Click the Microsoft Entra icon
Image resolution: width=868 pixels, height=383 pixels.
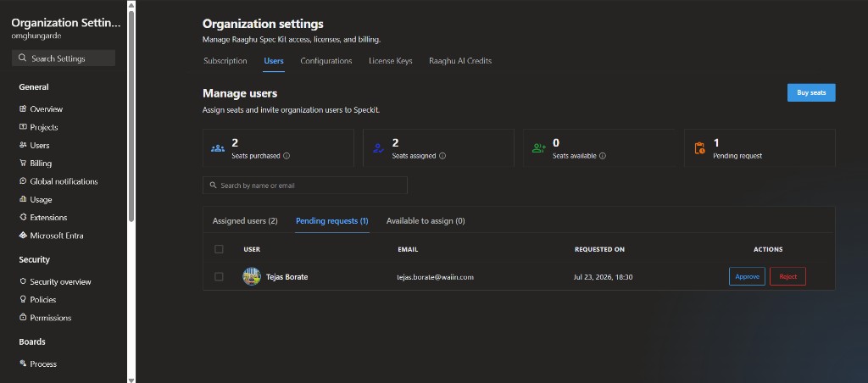click(23, 236)
